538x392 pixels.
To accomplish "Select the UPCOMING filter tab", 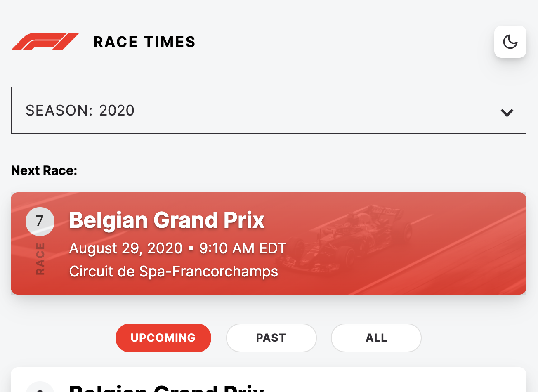I will (x=163, y=338).
